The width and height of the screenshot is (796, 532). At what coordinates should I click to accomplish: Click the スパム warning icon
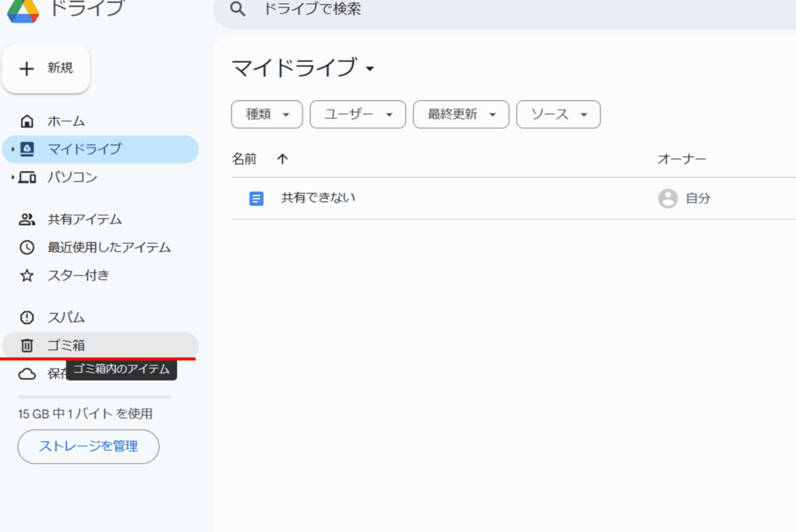pos(27,318)
